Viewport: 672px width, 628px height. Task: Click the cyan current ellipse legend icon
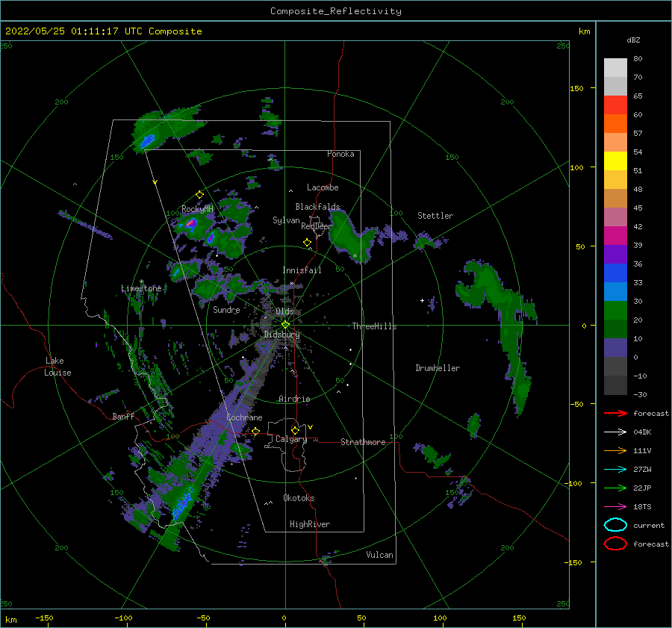pyautogui.click(x=615, y=525)
